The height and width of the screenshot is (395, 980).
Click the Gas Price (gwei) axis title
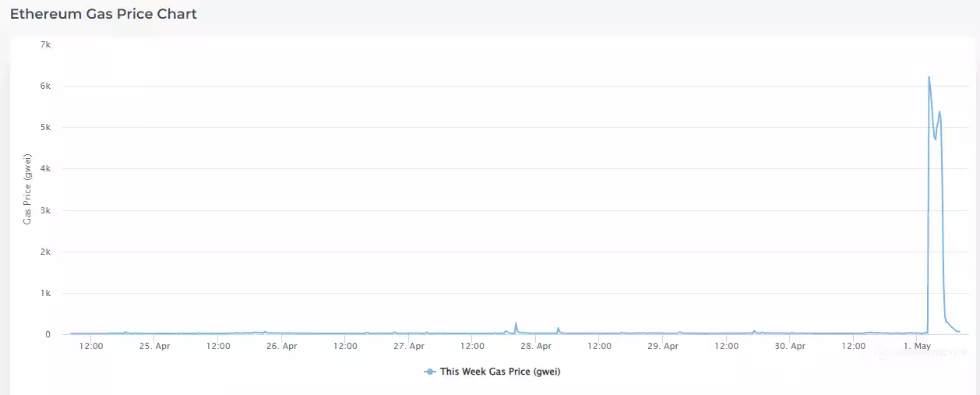click(x=27, y=189)
